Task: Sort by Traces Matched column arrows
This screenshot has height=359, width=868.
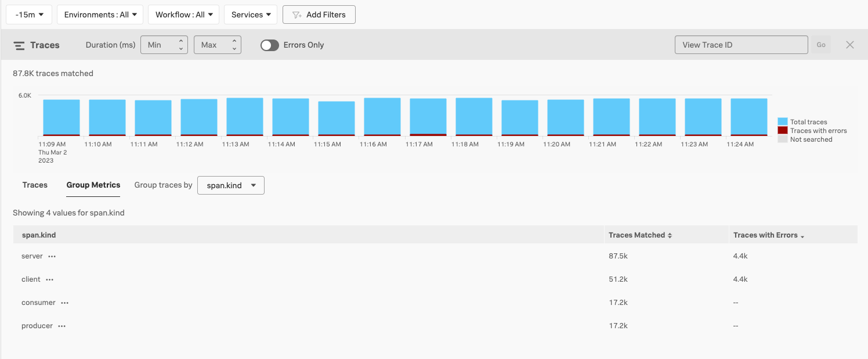Action: tap(670, 235)
